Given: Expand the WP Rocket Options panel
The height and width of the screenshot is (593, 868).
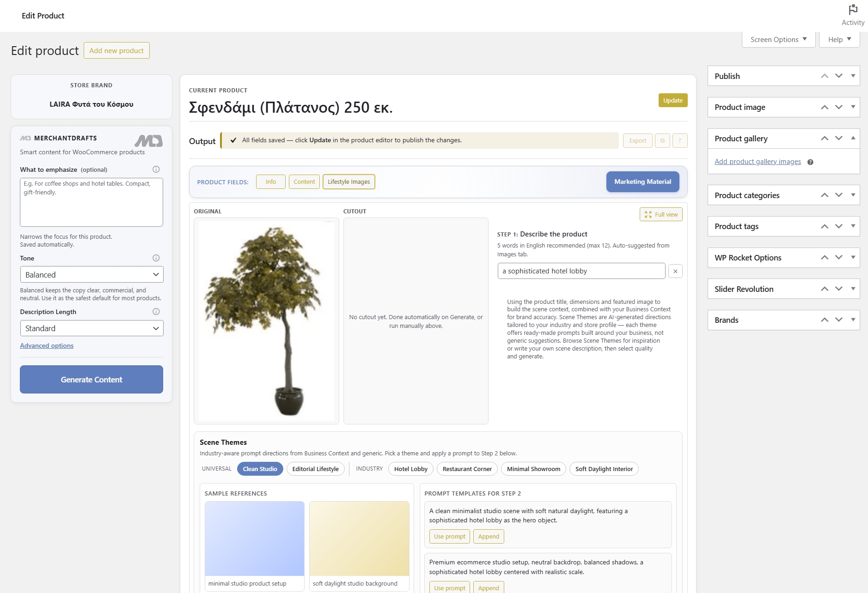Looking at the screenshot, I should coord(853,257).
